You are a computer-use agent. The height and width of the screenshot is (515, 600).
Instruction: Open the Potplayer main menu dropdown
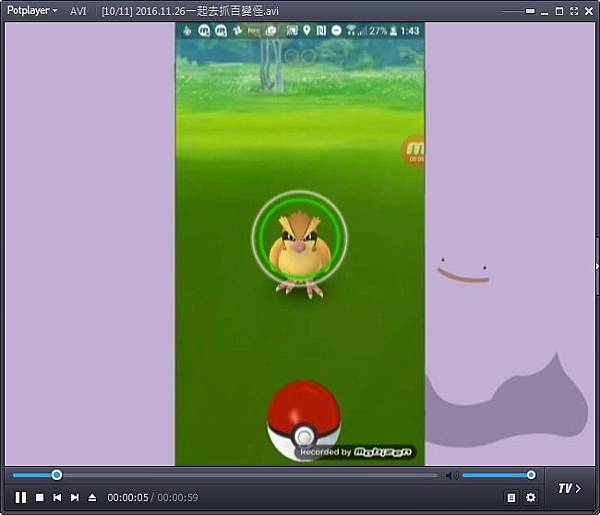click(x=32, y=10)
